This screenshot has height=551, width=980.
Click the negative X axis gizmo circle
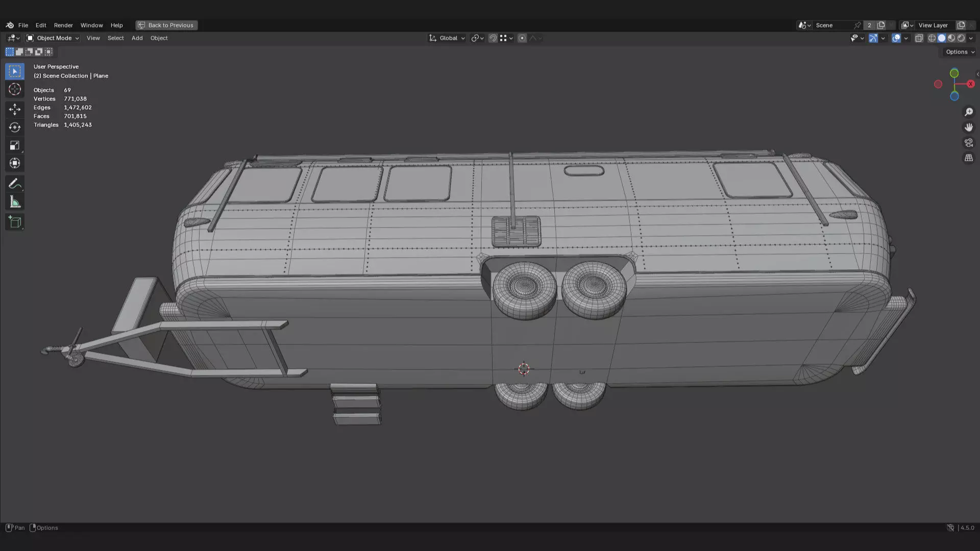938,84
